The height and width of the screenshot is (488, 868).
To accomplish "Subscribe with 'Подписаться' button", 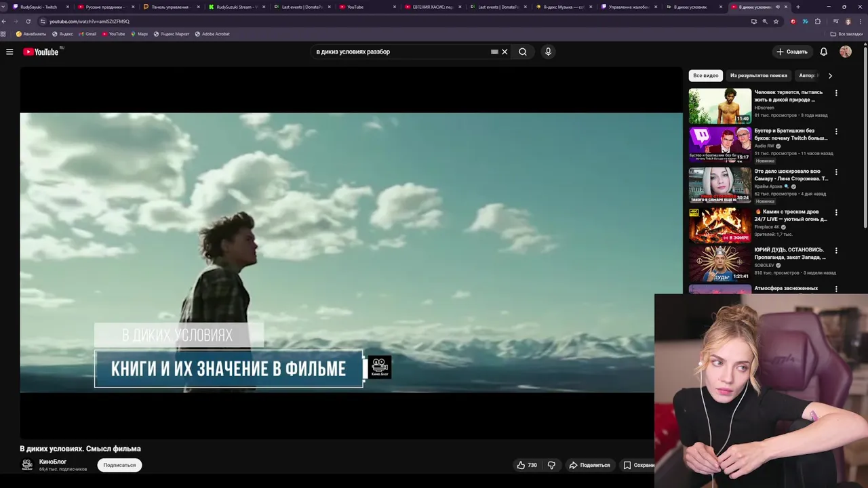I will pyautogui.click(x=119, y=465).
